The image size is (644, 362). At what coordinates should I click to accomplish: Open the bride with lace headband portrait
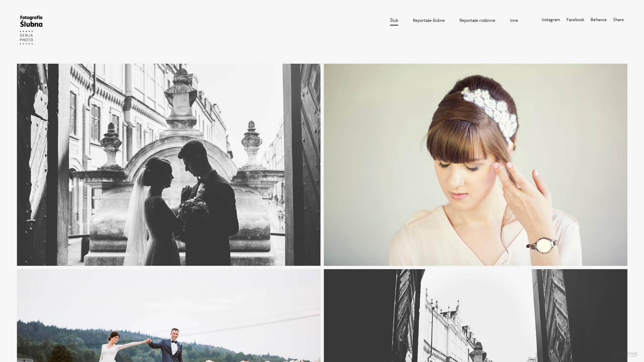[476, 165]
